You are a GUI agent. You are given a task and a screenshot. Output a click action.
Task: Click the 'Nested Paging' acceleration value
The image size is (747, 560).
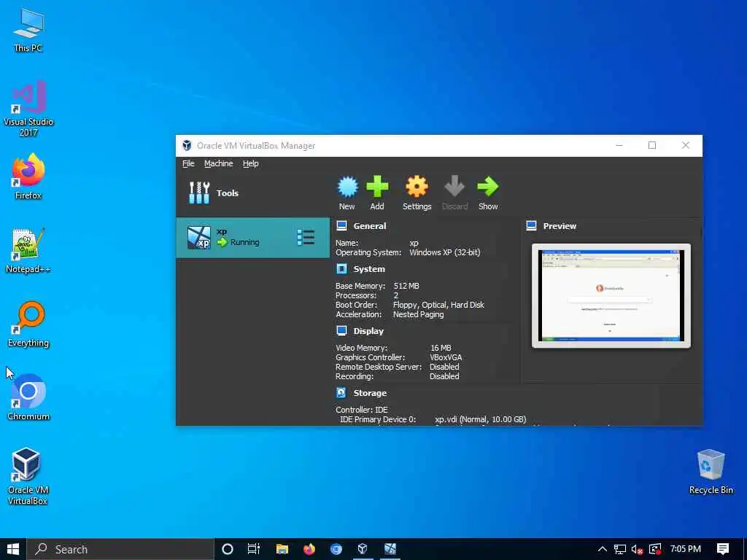[x=418, y=314]
